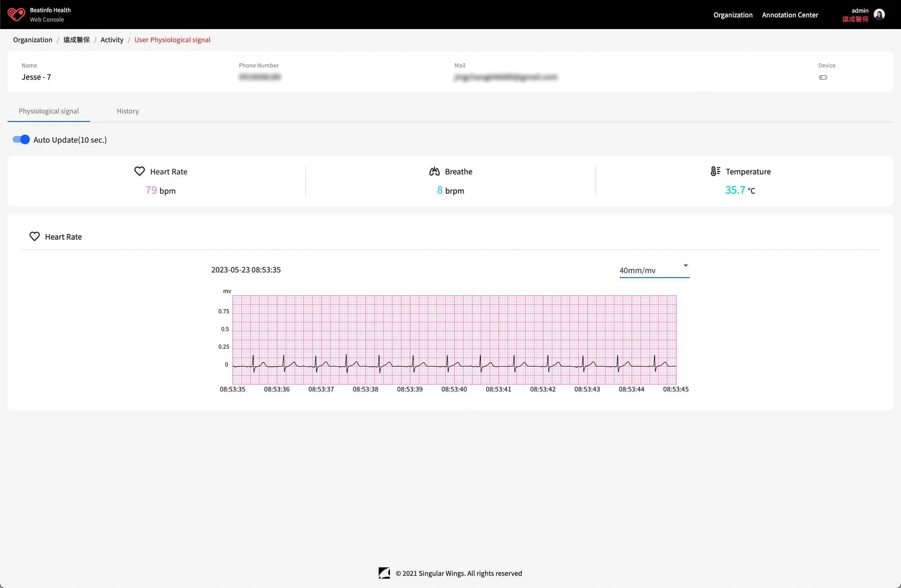Open Annotation Center in the top navigation
This screenshot has width=901, height=588.
click(790, 15)
